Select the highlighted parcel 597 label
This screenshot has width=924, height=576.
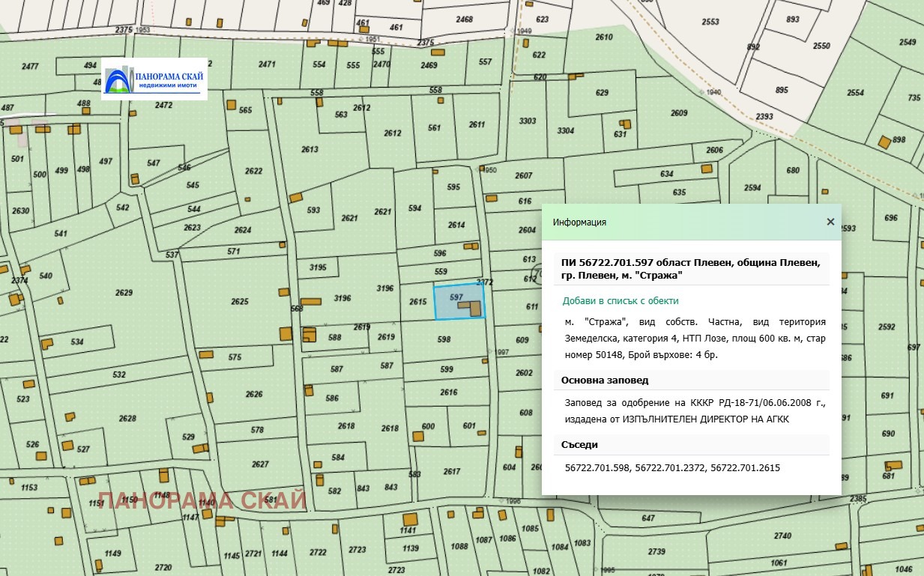455,297
